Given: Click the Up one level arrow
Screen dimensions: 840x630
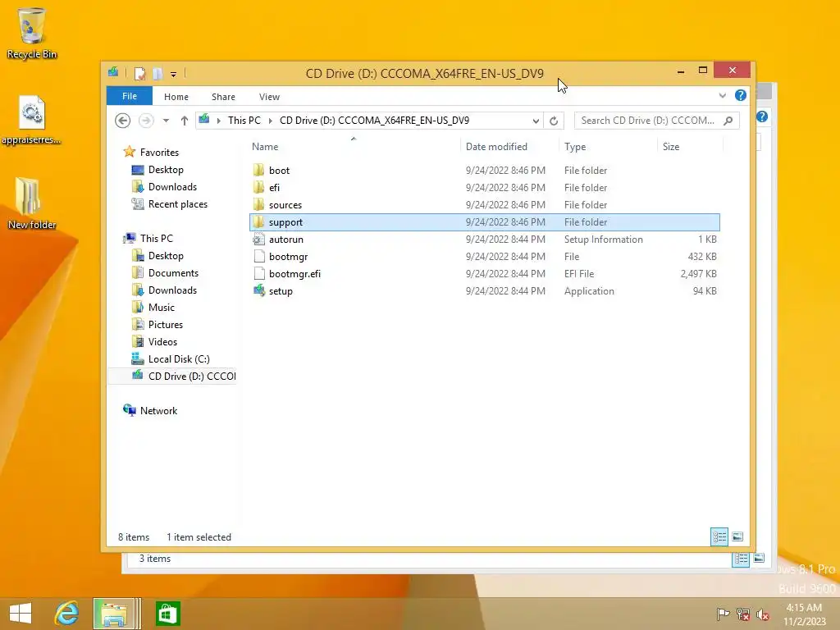Looking at the screenshot, I should point(185,121).
